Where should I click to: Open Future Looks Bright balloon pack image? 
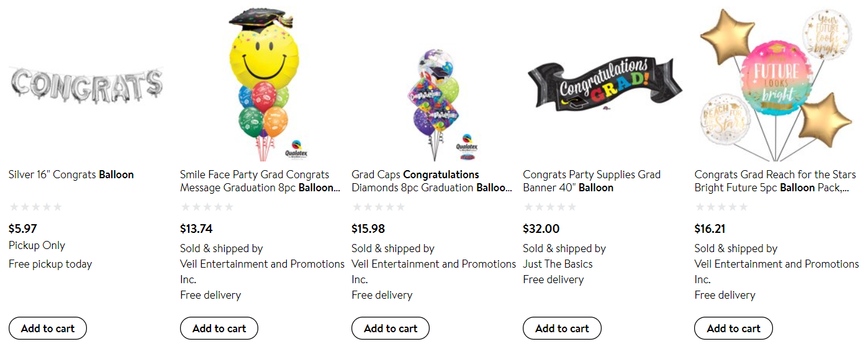[x=775, y=85]
